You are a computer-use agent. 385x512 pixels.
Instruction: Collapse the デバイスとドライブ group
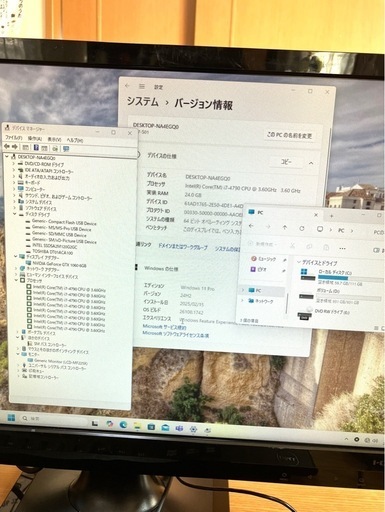tap(299, 263)
